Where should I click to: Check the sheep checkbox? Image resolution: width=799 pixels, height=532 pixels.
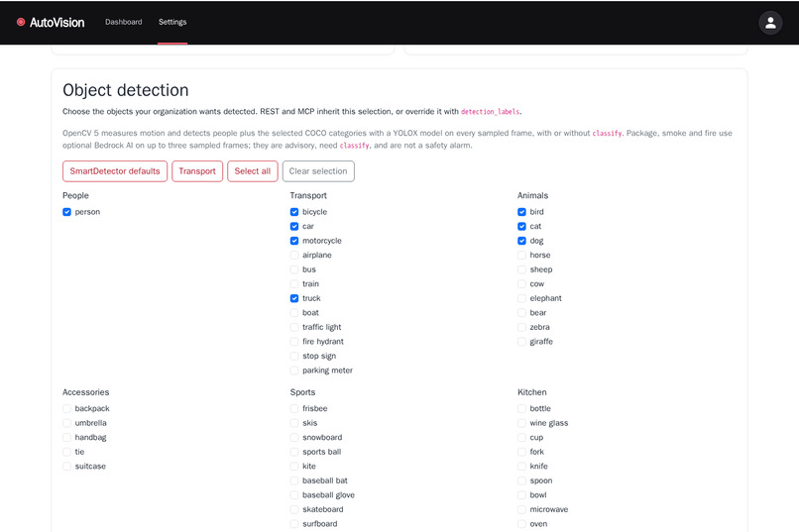coord(521,269)
